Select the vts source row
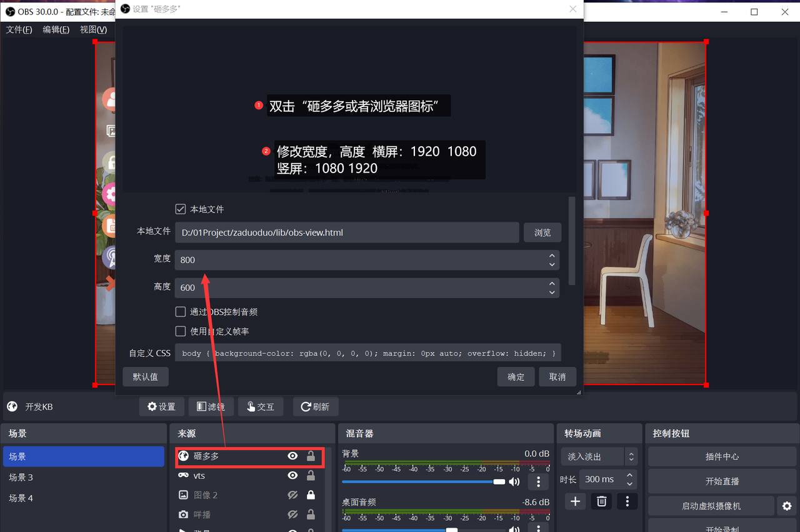Viewport: 800px width, 532px height. pyautogui.click(x=250, y=476)
